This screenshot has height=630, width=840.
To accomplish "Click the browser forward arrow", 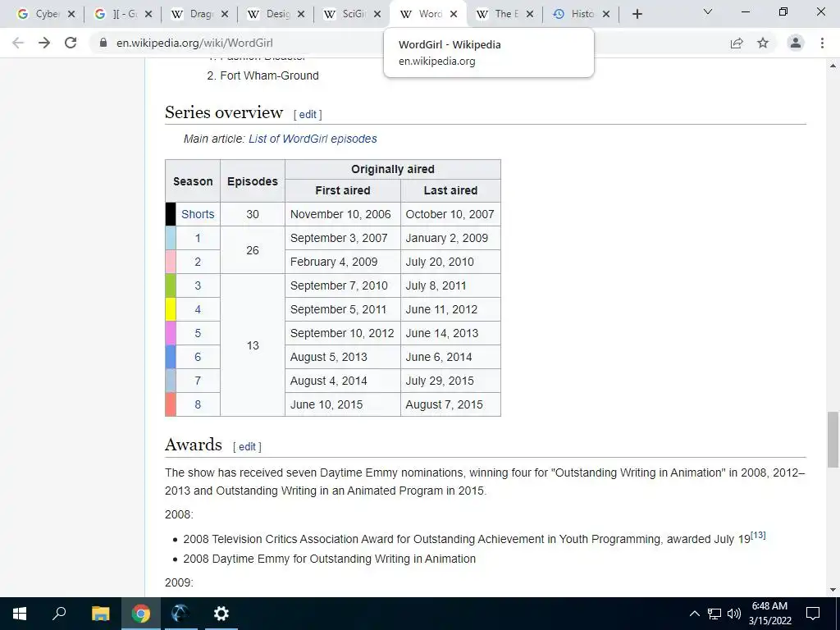I will 44,43.
